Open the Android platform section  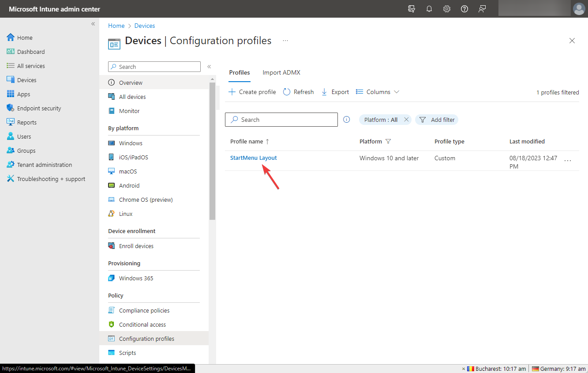pyautogui.click(x=128, y=185)
